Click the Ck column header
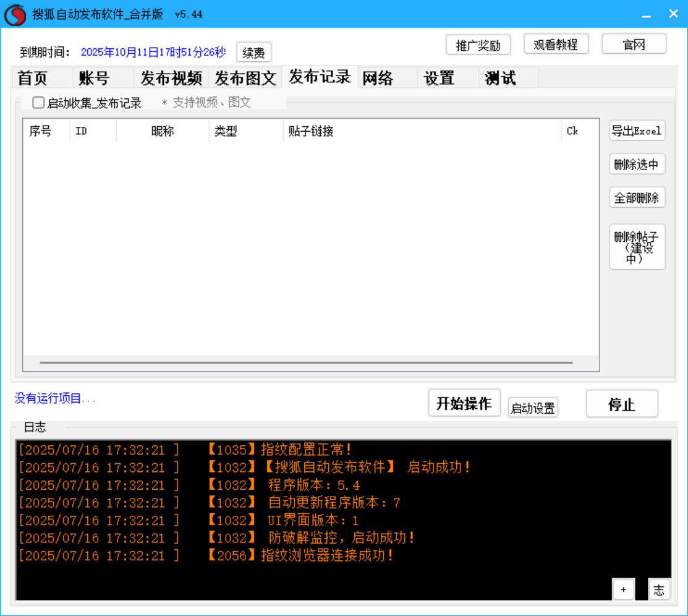Viewport: 688px width, 616px height. pos(580,131)
